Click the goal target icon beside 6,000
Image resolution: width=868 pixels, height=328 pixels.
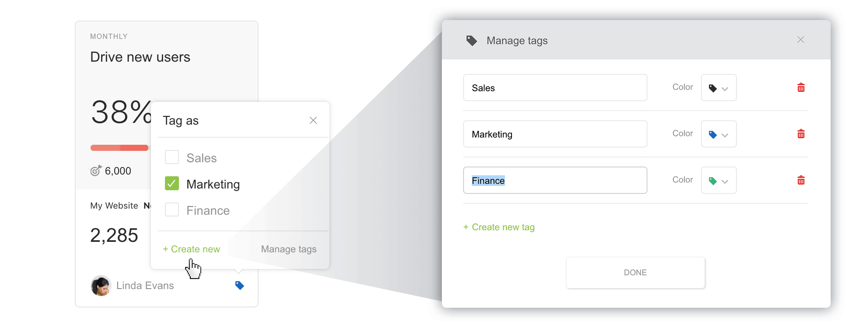(96, 171)
